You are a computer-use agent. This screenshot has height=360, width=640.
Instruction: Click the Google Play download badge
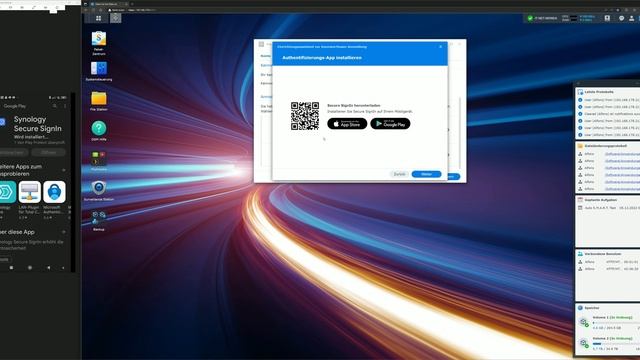[390, 124]
